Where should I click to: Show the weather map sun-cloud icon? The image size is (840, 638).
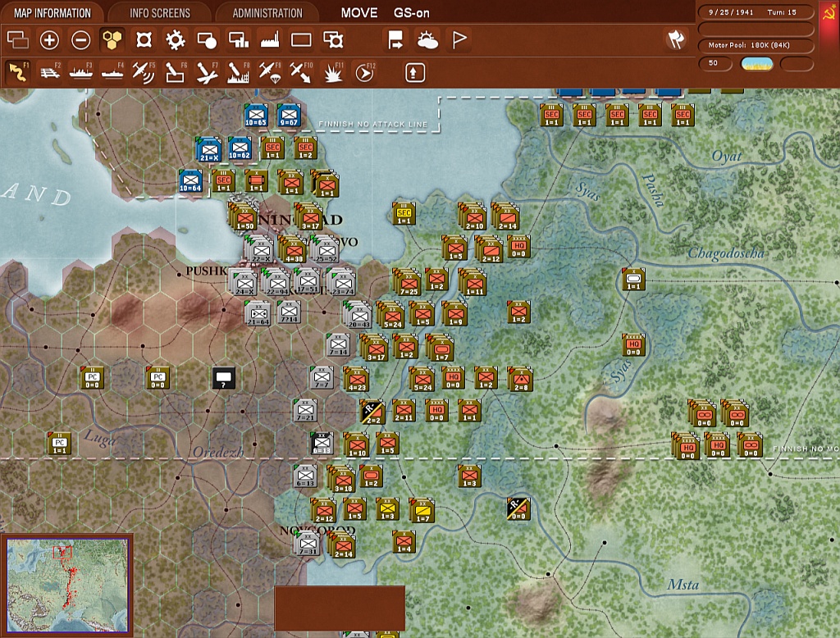427,39
